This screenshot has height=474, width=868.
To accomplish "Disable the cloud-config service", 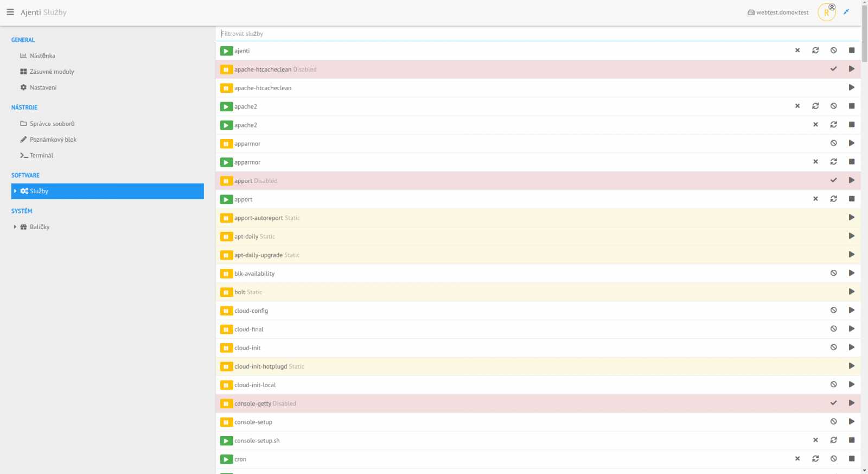I will coord(834,311).
